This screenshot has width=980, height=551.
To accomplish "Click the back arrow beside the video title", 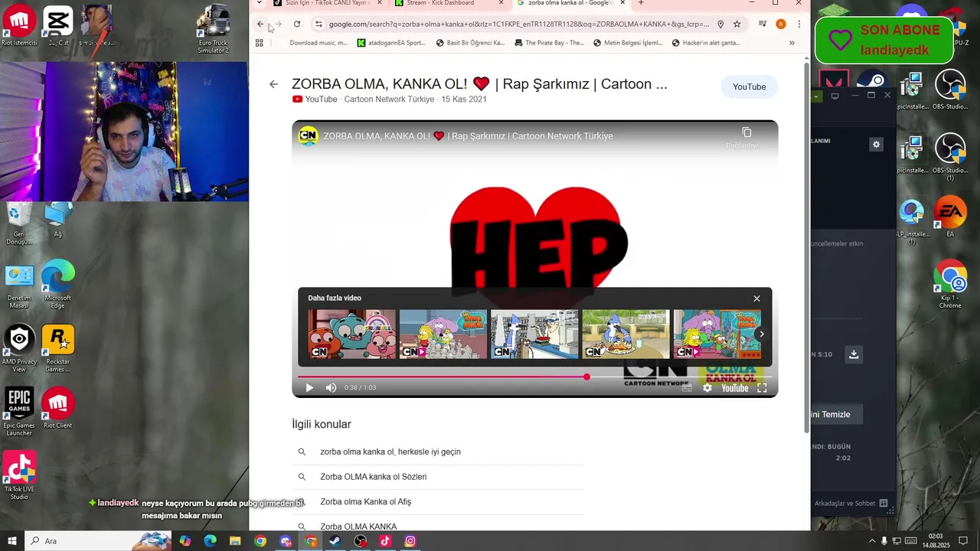I will coord(273,84).
